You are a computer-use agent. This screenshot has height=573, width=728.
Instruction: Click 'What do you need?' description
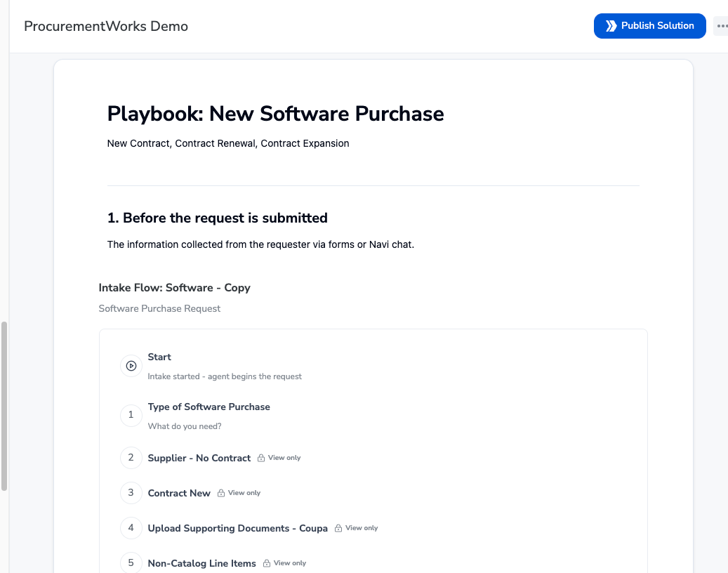[x=185, y=426]
